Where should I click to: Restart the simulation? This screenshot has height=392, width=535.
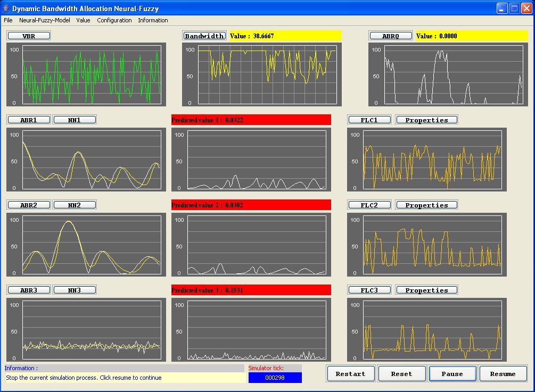click(x=350, y=373)
